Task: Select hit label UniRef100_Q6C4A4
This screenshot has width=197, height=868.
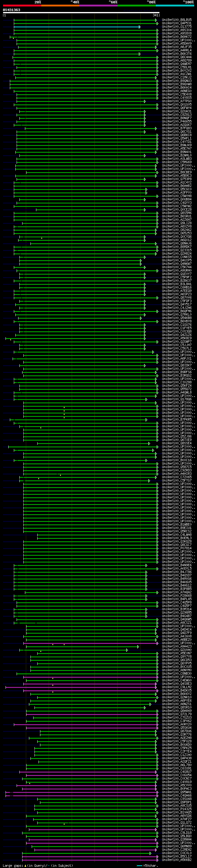Action: [x=176, y=57]
